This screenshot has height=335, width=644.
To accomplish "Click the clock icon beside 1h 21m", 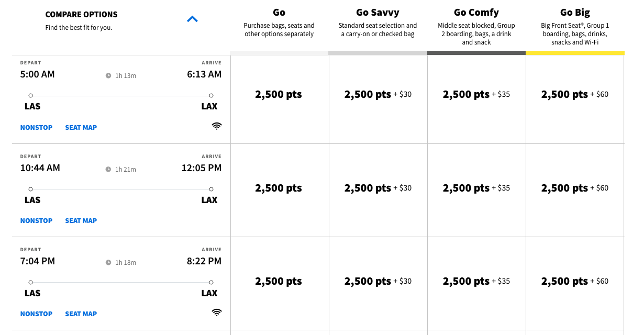I will tap(109, 169).
